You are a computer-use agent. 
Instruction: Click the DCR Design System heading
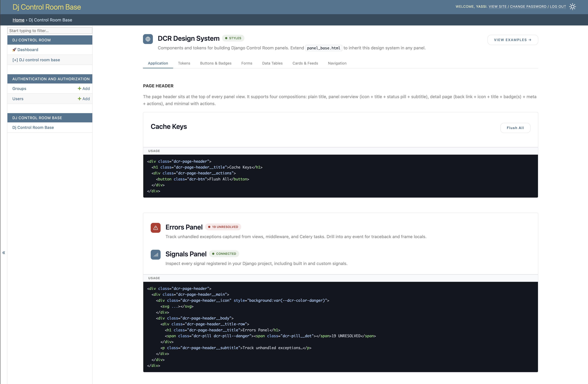click(189, 38)
